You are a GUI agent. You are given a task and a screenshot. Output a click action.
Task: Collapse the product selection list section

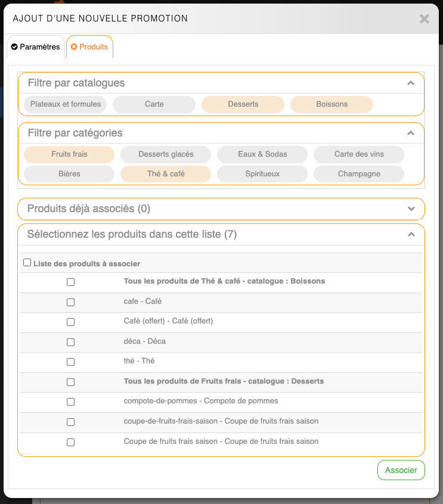pyautogui.click(x=410, y=235)
